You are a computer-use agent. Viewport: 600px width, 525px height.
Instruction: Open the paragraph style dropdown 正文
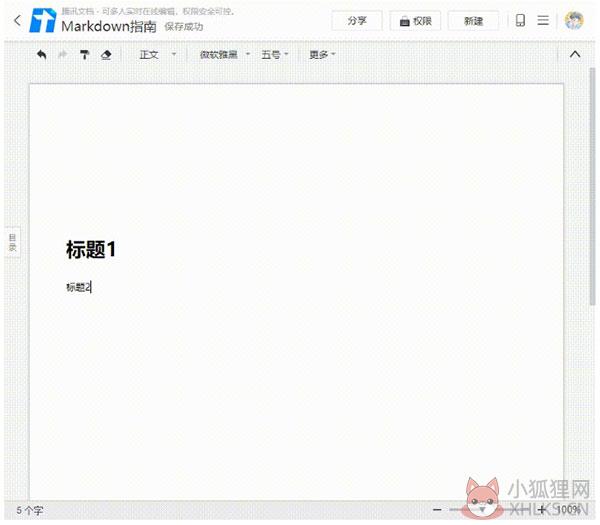coord(158,54)
